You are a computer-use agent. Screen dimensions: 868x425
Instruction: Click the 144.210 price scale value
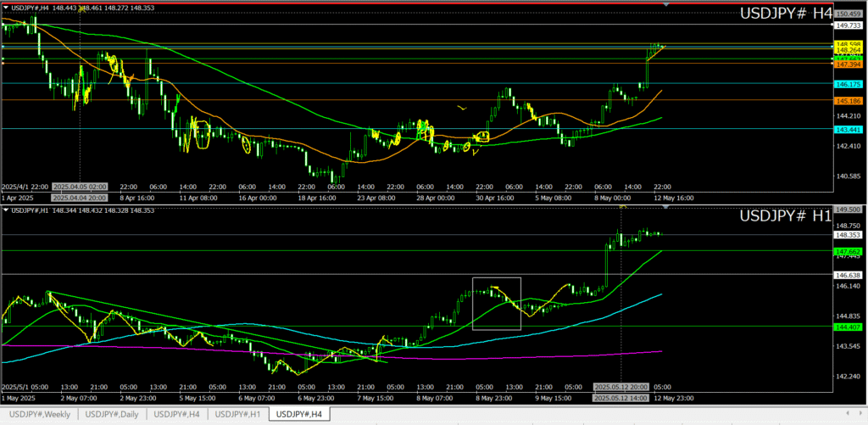(849, 116)
